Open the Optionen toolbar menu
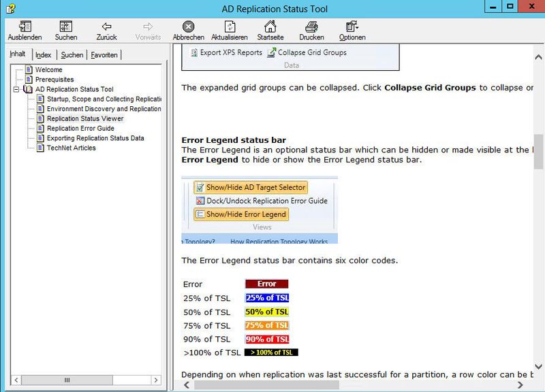 (352, 27)
